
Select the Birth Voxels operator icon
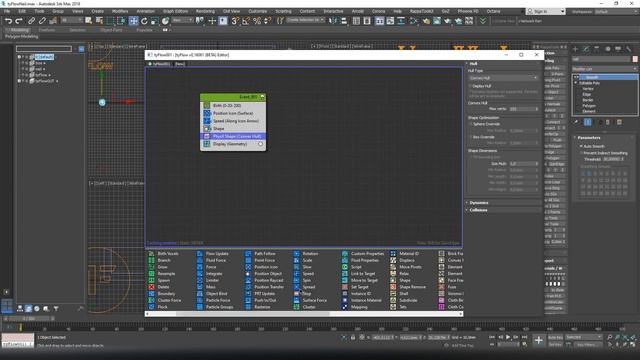(x=151, y=253)
